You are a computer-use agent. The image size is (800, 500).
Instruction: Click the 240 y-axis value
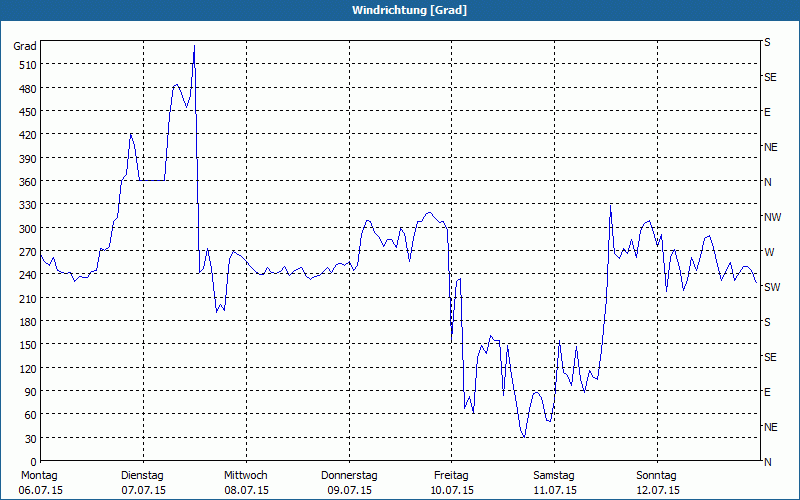[x=28, y=275]
